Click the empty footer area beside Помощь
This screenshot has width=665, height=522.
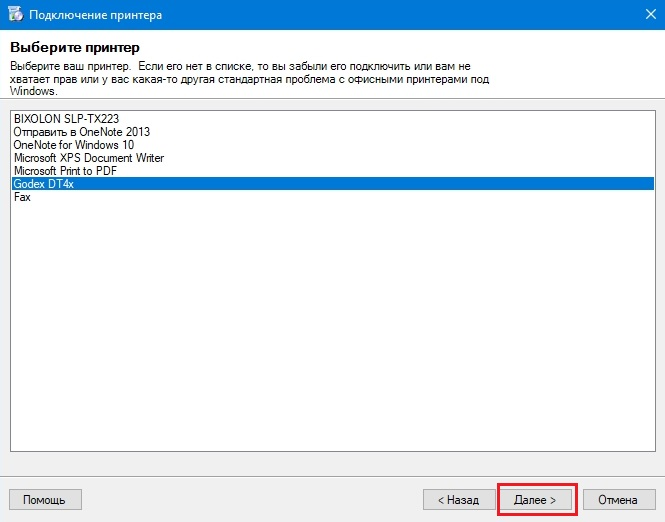(x=252, y=500)
